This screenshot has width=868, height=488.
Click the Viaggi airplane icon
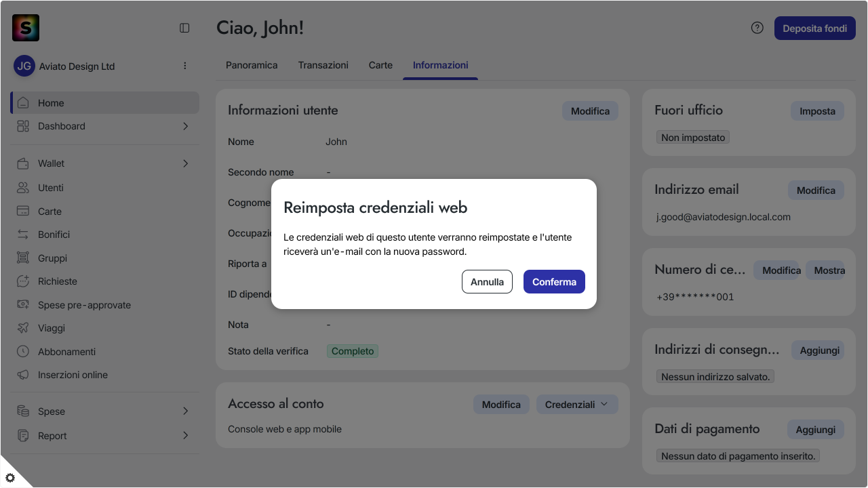[23, 328]
